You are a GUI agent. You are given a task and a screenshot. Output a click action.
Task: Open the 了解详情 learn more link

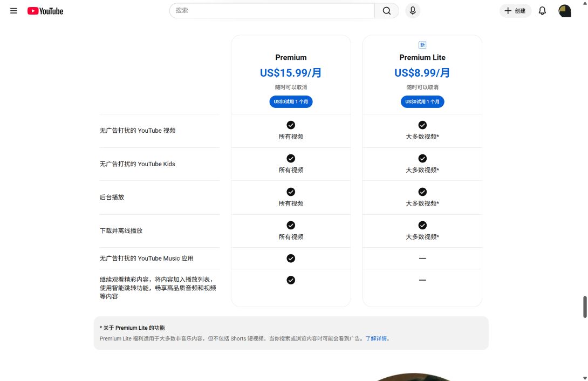(376, 338)
